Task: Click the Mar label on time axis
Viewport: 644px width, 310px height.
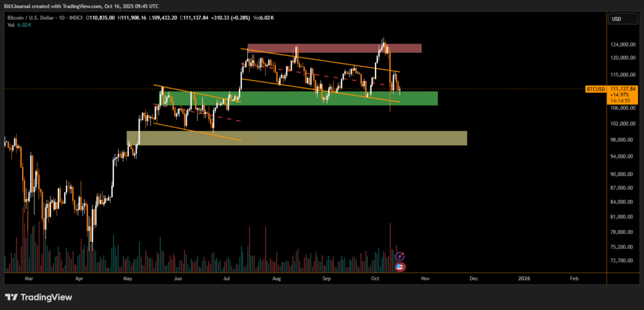Action: pos(28,277)
